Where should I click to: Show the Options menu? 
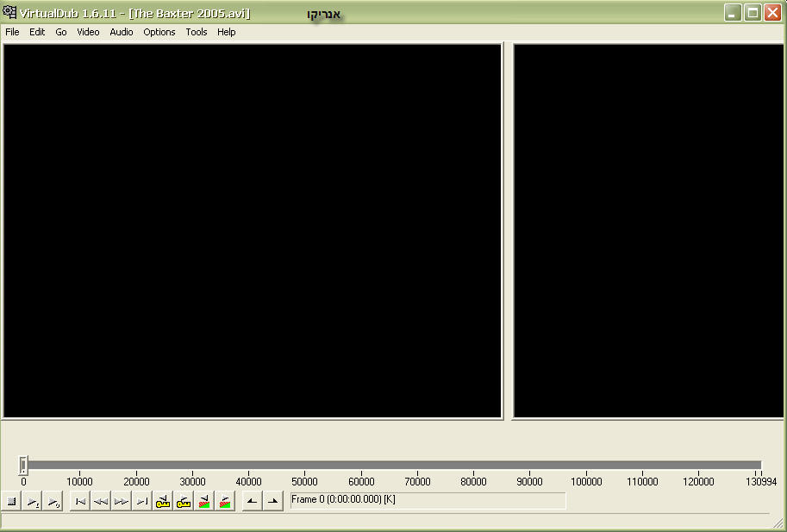159,32
